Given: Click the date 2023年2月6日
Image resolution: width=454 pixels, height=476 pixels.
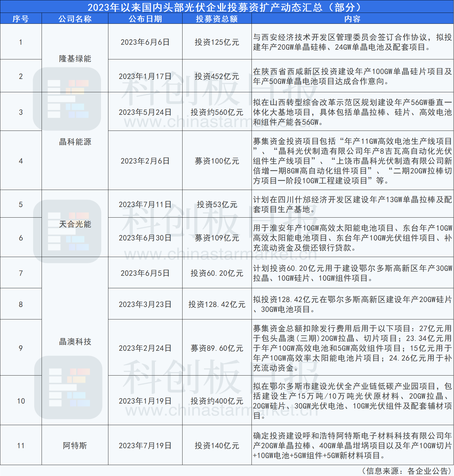Looking at the screenshot, I should click(x=145, y=161).
